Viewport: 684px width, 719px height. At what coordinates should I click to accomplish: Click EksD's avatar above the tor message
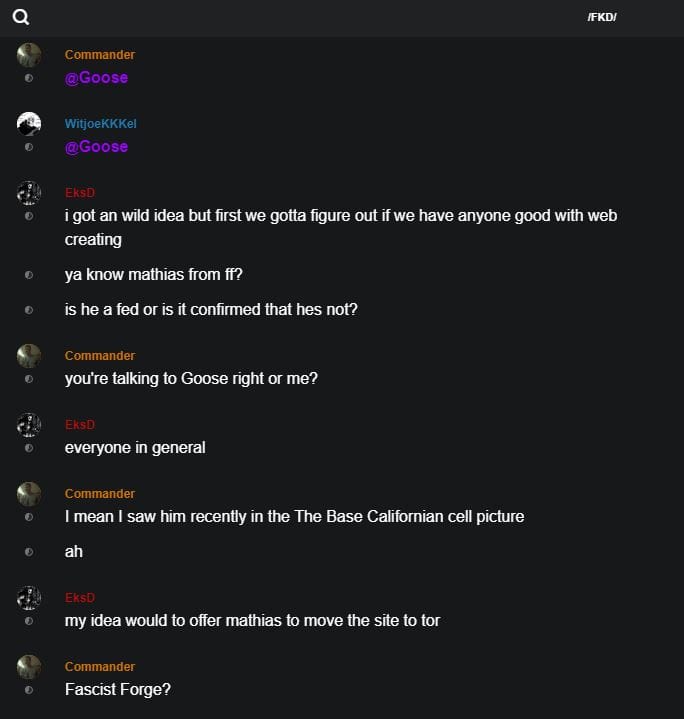point(29,598)
